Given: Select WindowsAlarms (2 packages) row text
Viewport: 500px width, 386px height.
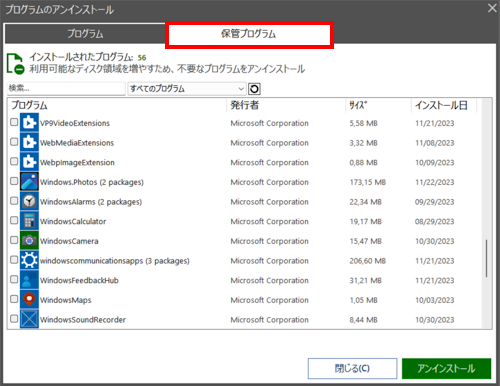Looking at the screenshot, I should (91, 202).
